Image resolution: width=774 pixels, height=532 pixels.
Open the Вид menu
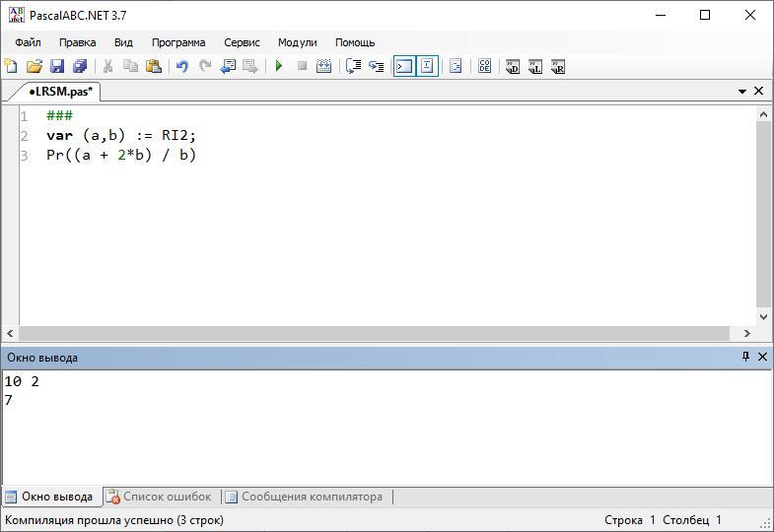(123, 42)
